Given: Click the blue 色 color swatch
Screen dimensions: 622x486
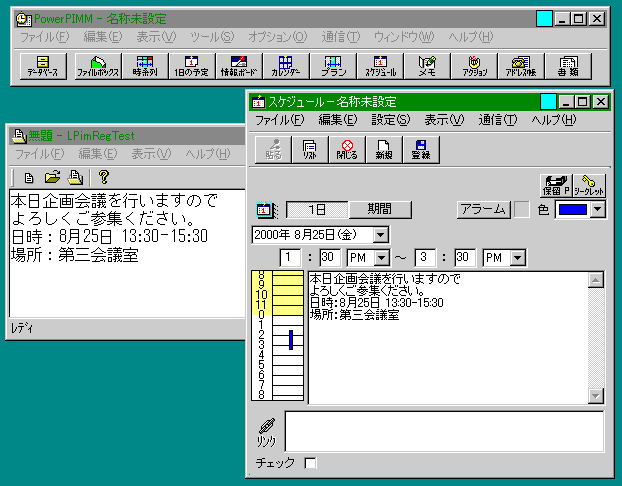Looking at the screenshot, I should pyautogui.click(x=572, y=209).
